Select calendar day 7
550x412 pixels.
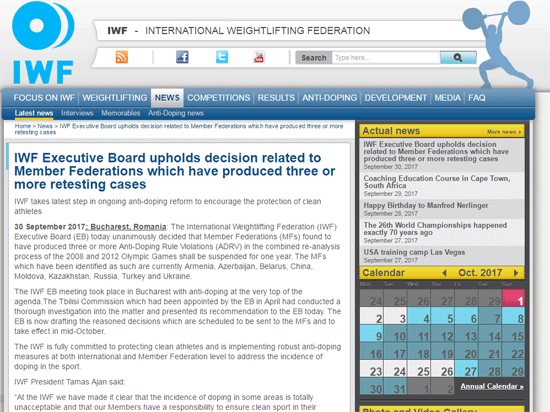490,316
